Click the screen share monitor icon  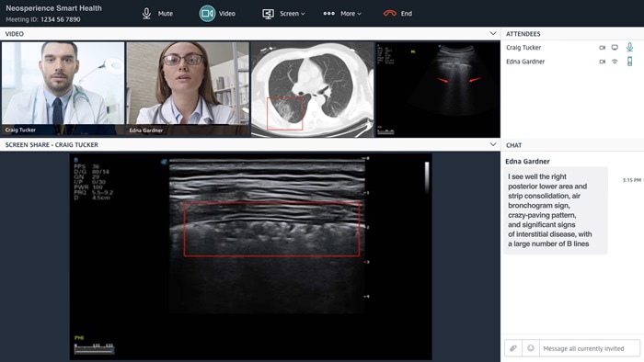pyautogui.click(x=269, y=14)
